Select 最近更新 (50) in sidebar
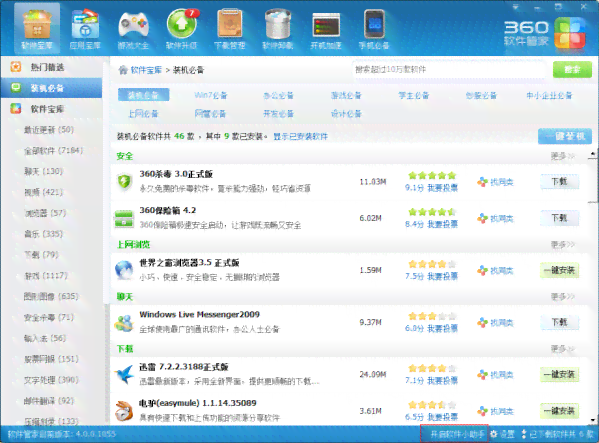This screenshot has height=443, width=599. click(x=49, y=130)
